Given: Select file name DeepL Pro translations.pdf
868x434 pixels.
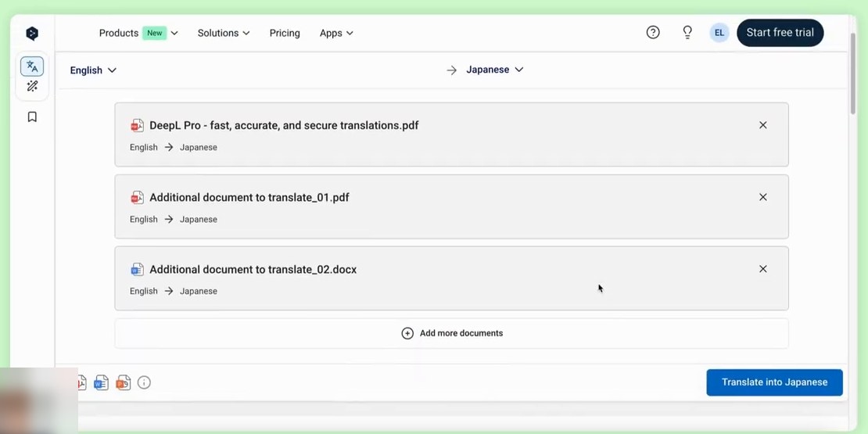Looking at the screenshot, I should point(284,126).
